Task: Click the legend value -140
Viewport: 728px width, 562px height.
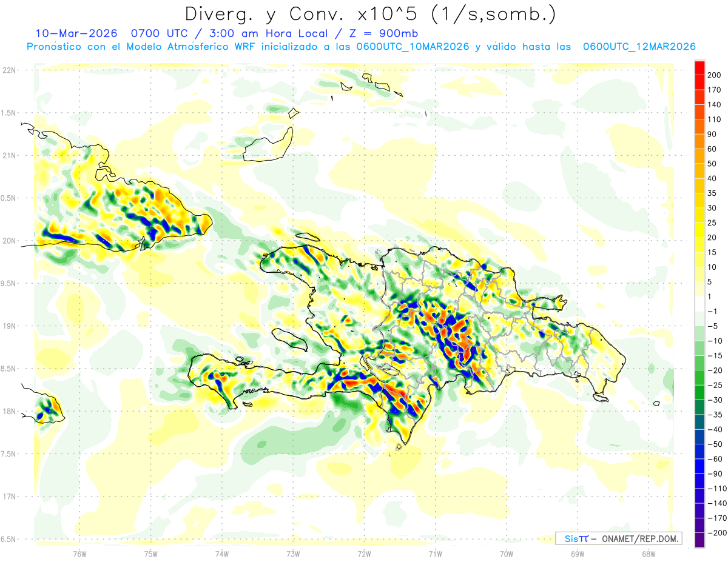Action: (x=716, y=503)
